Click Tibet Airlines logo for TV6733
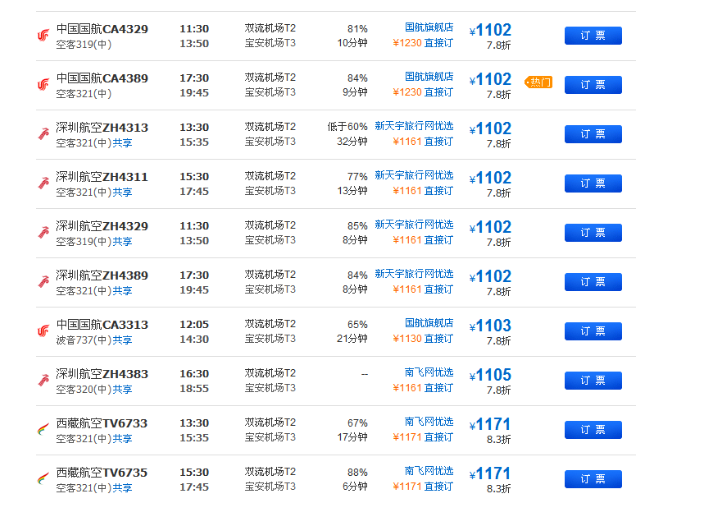701x507 pixels. pyautogui.click(x=43, y=430)
